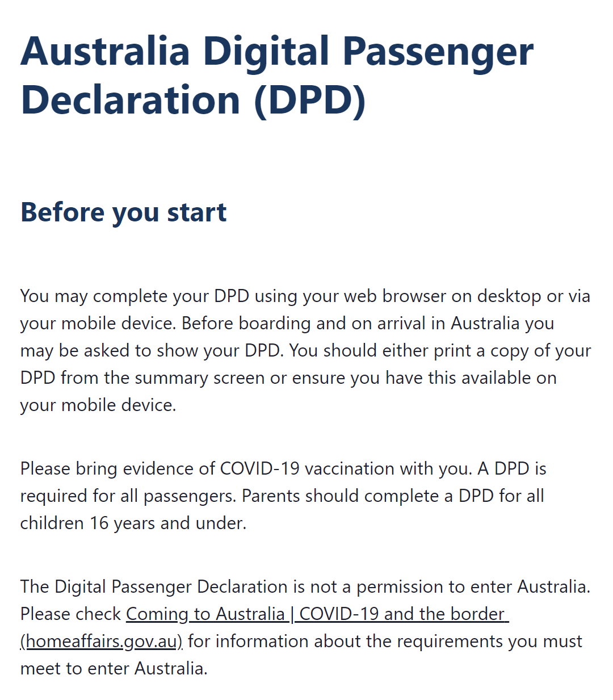Click the line starting 'may be asked to show'
Screen dimensions: 613x700
[305, 350]
